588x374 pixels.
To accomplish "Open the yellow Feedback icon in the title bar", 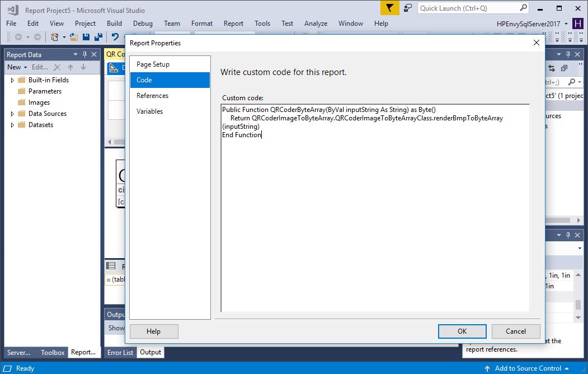I will [x=391, y=8].
